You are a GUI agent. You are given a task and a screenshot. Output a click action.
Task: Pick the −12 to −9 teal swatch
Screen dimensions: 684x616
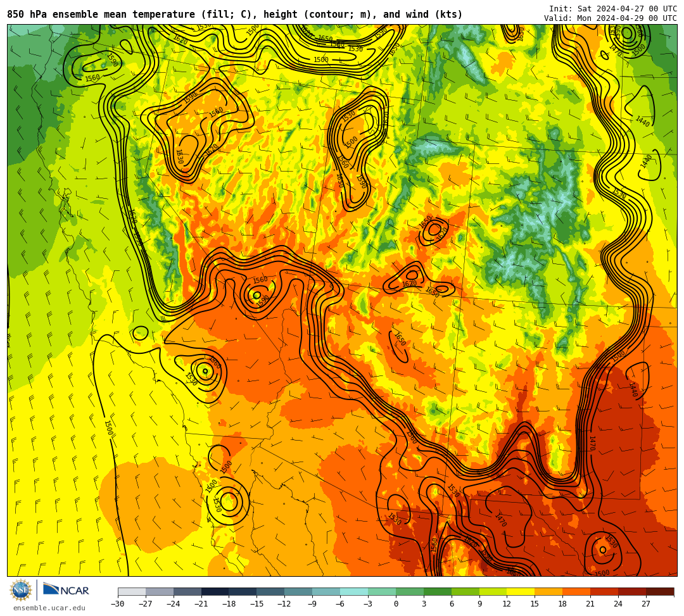tap(299, 591)
